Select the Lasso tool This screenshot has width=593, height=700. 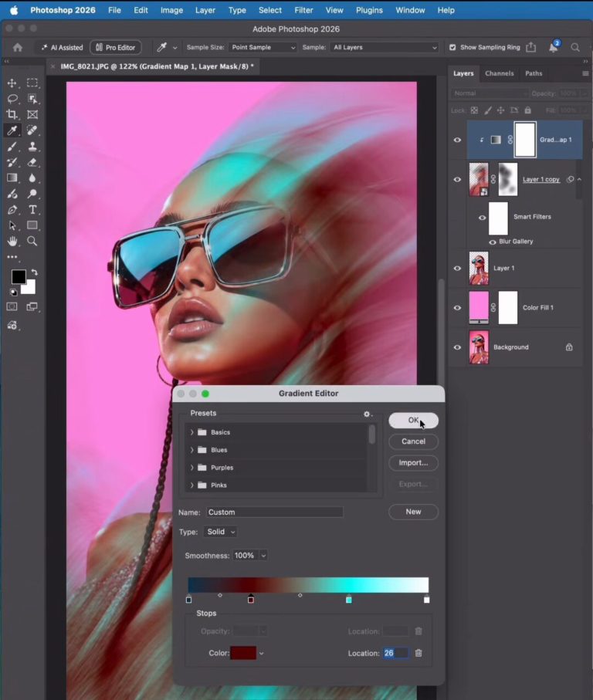12,99
